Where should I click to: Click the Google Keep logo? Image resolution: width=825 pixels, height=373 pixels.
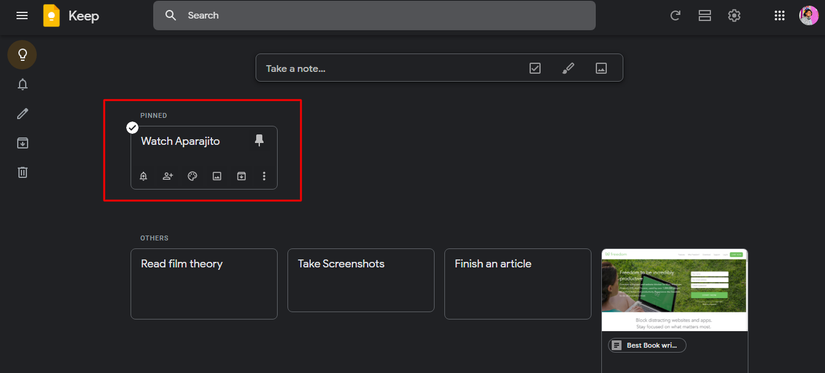[x=52, y=16]
